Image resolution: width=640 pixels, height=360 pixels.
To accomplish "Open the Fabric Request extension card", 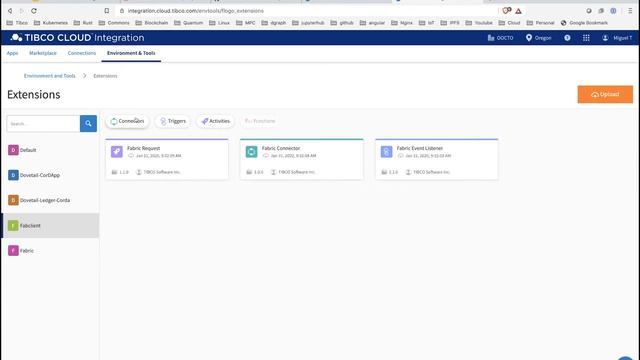I will click(167, 159).
